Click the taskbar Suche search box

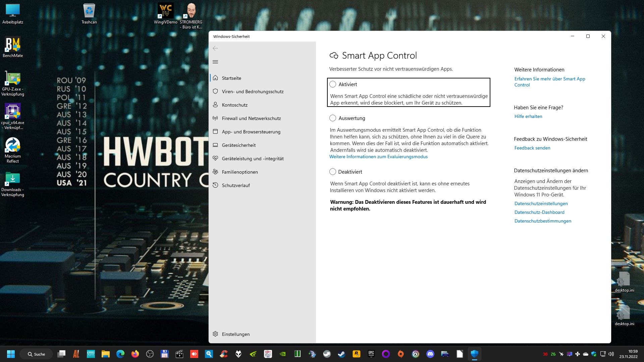pyautogui.click(x=36, y=354)
